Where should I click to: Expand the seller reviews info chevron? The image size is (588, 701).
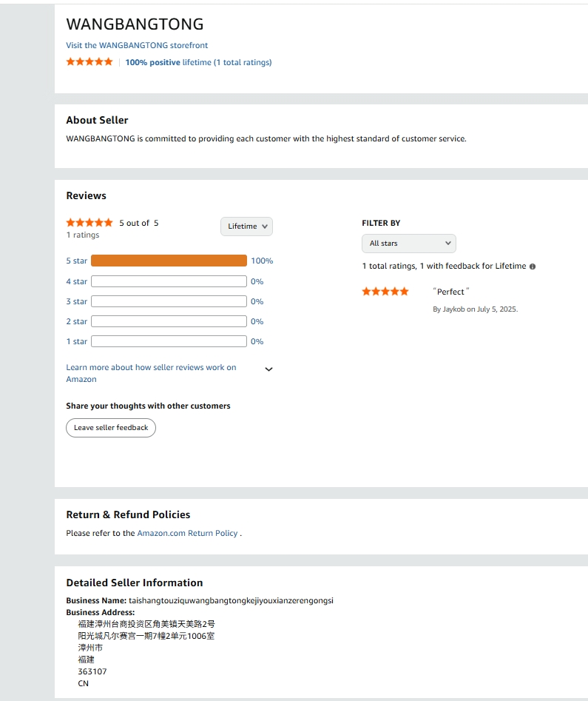(x=268, y=369)
